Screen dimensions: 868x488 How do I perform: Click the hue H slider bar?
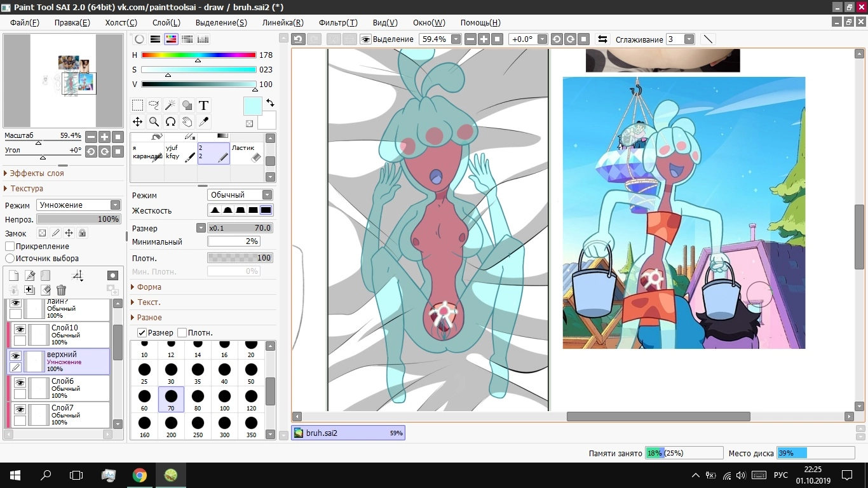pyautogui.click(x=198, y=55)
